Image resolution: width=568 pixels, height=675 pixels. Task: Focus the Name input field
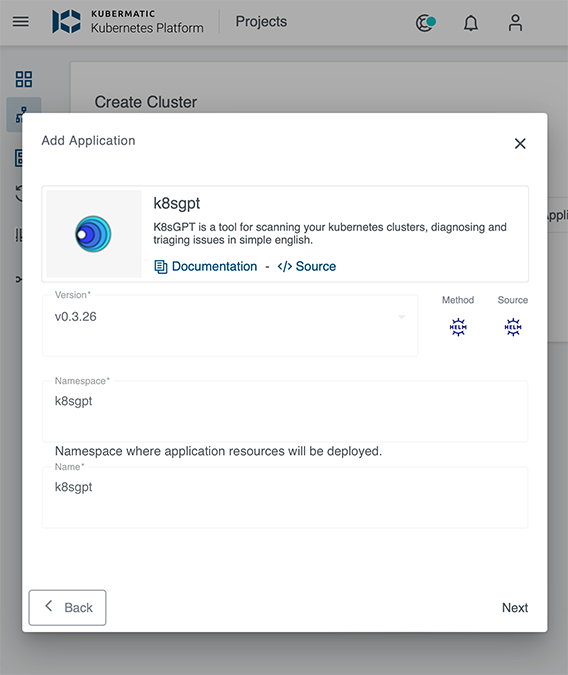pyautogui.click(x=285, y=497)
